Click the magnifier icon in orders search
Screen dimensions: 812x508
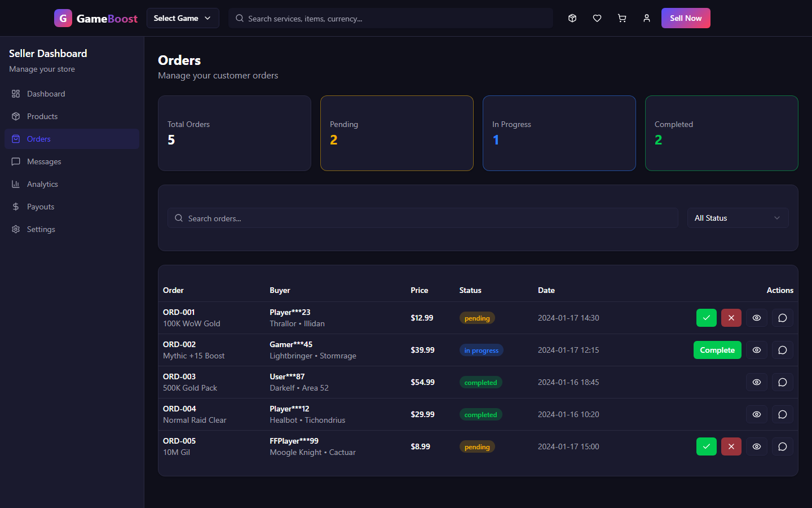(x=179, y=218)
